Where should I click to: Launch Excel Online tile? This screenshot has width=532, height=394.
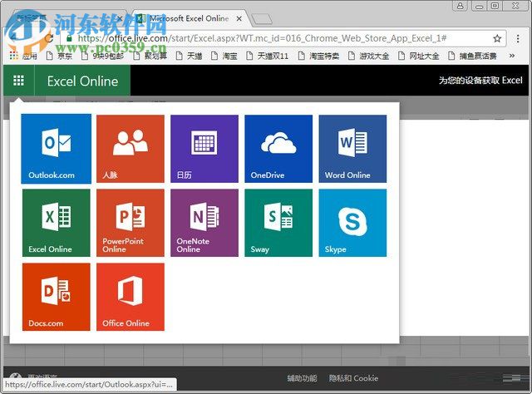[x=57, y=223]
